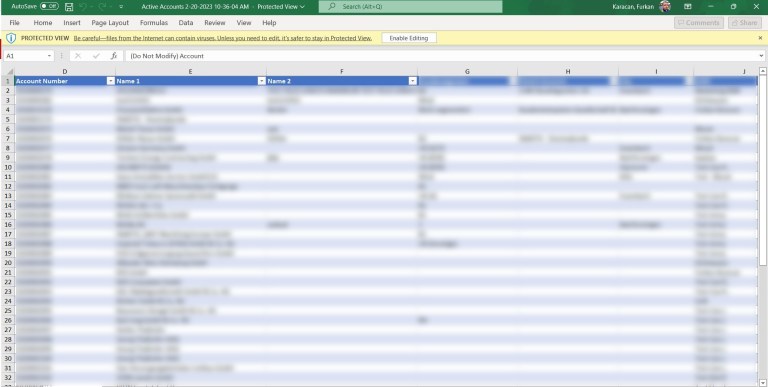This screenshot has height=387, width=768.
Task: Select column H header
Action: click(568, 72)
